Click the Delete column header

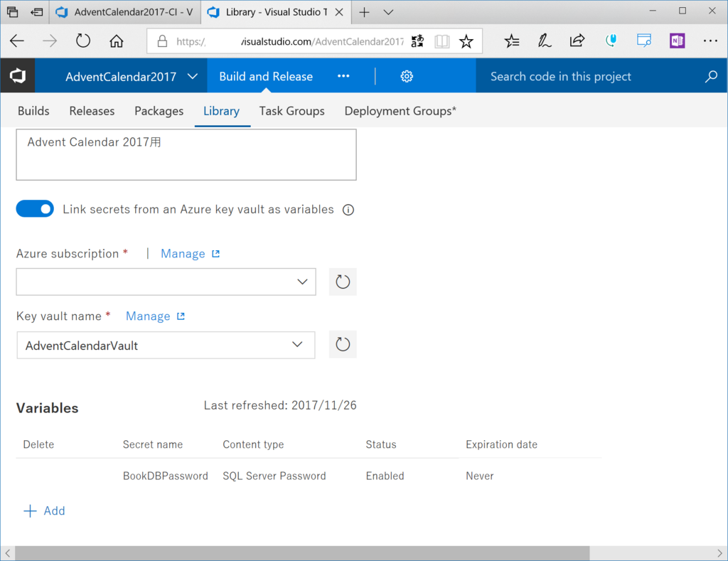[x=38, y=444]
